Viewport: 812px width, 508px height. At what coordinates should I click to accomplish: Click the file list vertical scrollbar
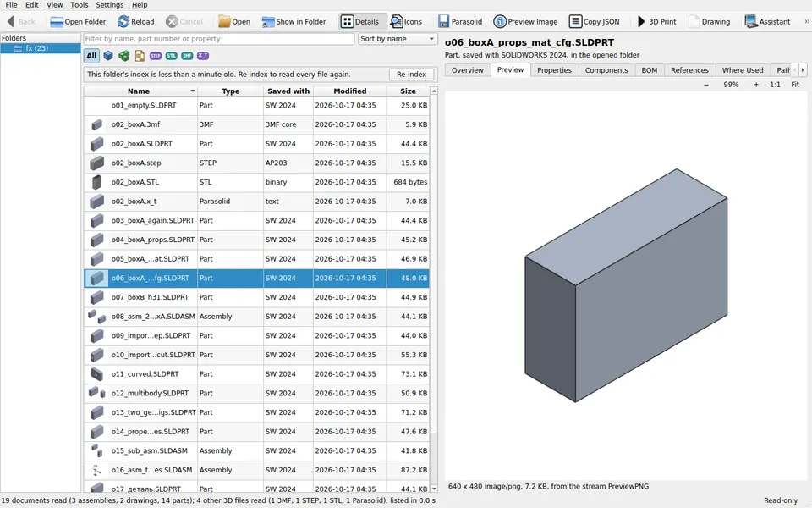(434, 264)
